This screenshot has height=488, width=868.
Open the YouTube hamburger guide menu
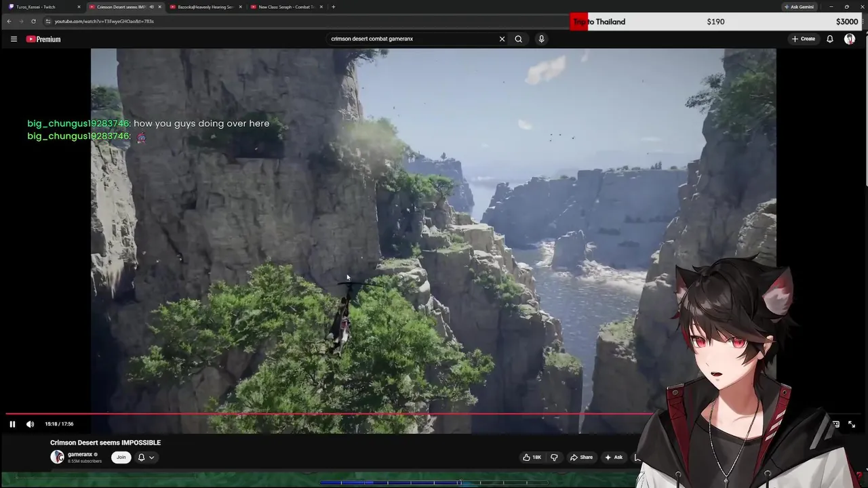click(x=14, y=39)
